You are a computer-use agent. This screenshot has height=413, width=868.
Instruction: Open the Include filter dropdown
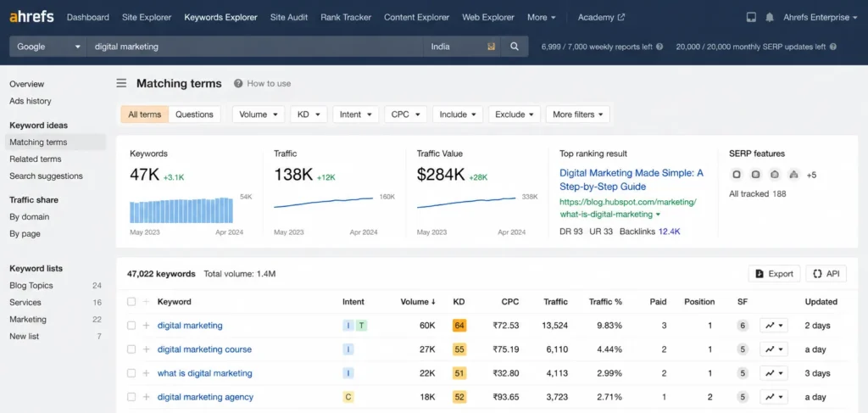(458, 114)
